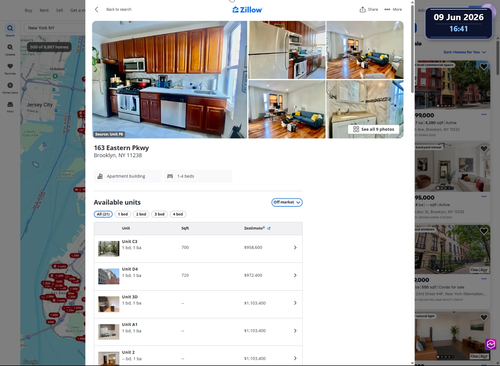The height and width of the screenshot is (366, 500).
Task: Click the New York NY search field
Action: (x=54, y=28)
